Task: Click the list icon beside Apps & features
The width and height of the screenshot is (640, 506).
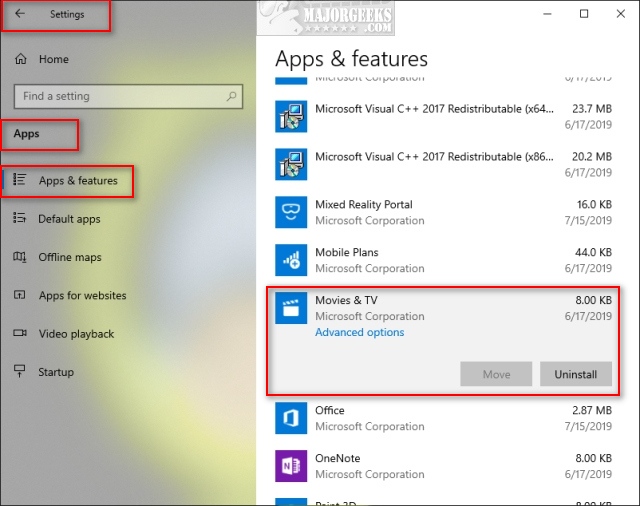Action: click(x=20, y=180)
